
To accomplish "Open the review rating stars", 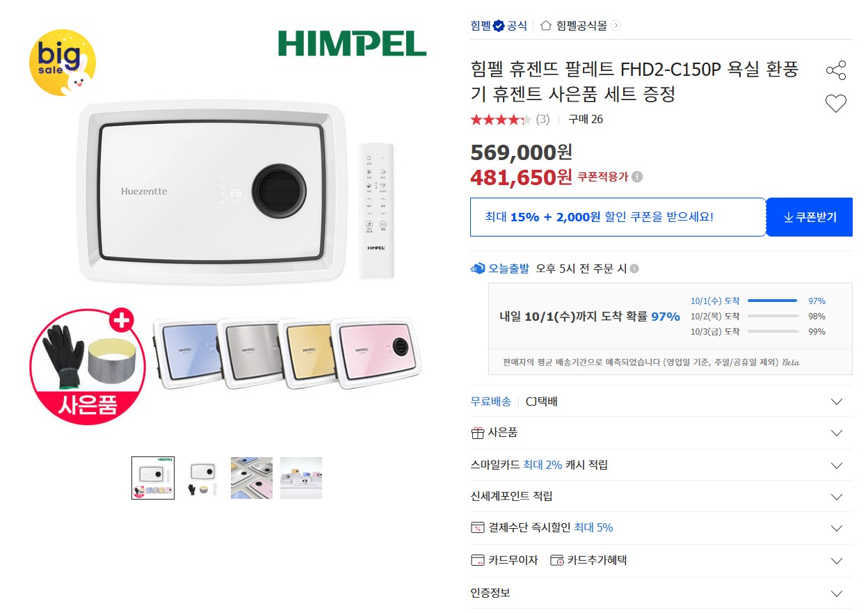I will [501, 120].
